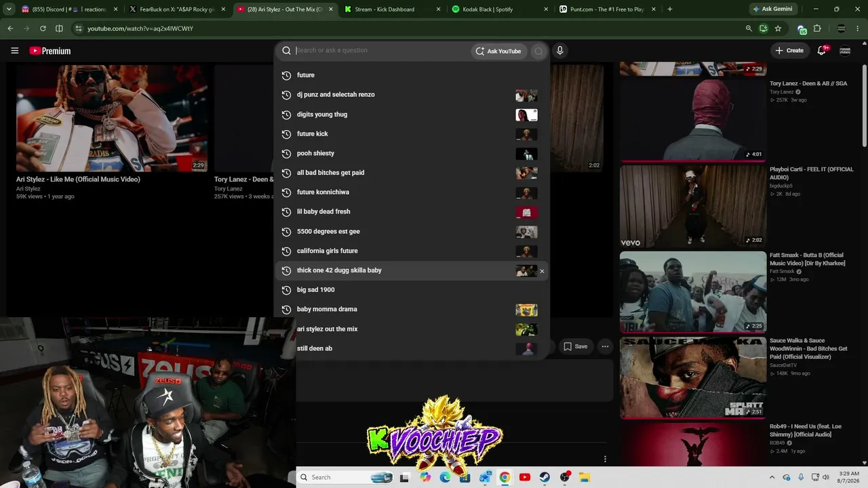Screen dimensions: 868x488
Task: Select the 'big sad 1900' suggestion
Action: [411, 290]
